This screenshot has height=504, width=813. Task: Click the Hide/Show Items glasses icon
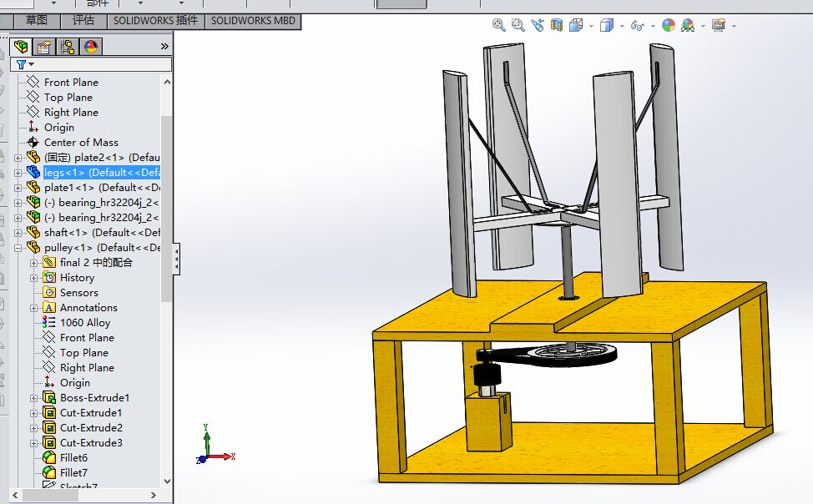coord(637,25)
